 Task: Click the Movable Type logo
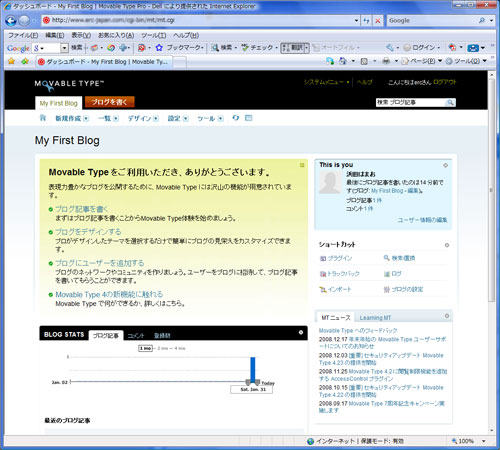(x=69, y=84)
